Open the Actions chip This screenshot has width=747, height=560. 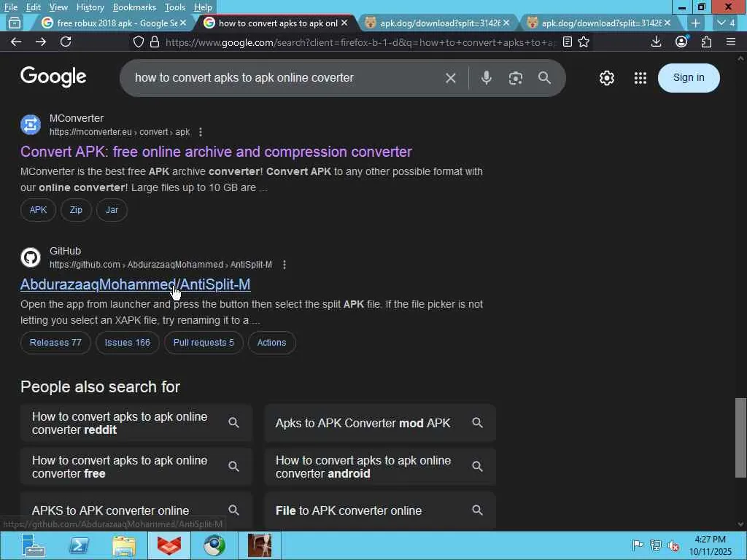tap(271, 343)
